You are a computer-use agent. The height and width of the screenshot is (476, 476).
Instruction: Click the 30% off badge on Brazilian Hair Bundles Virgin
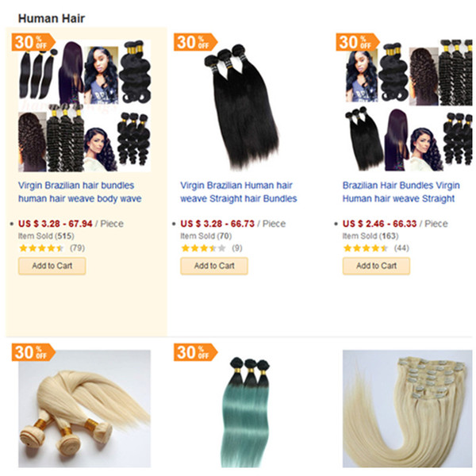[x=358, y=42]
